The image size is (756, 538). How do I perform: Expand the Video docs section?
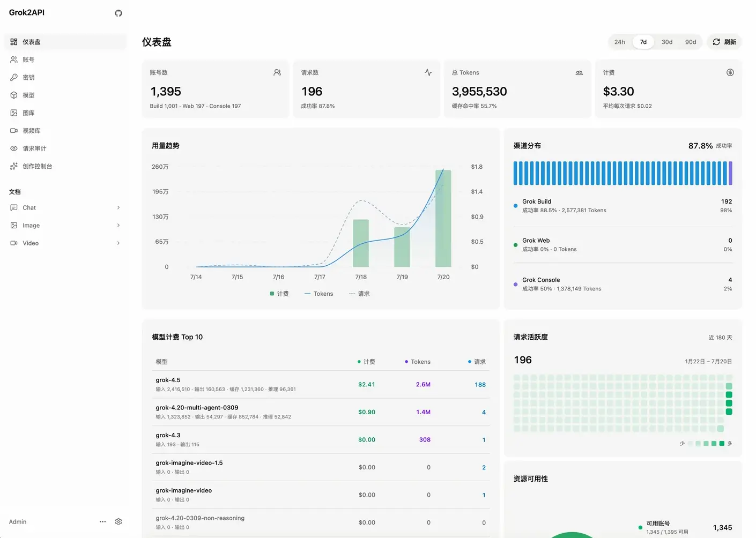[118, 243]
